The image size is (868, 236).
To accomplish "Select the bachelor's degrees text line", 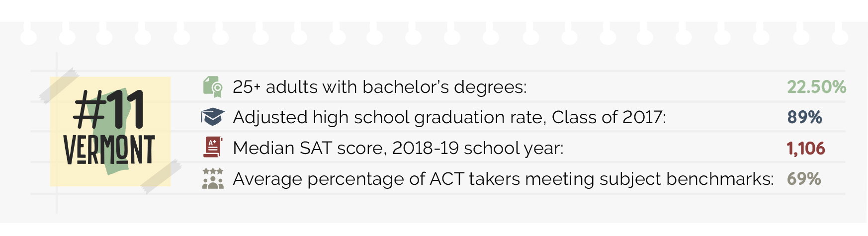I will [380, 87].
